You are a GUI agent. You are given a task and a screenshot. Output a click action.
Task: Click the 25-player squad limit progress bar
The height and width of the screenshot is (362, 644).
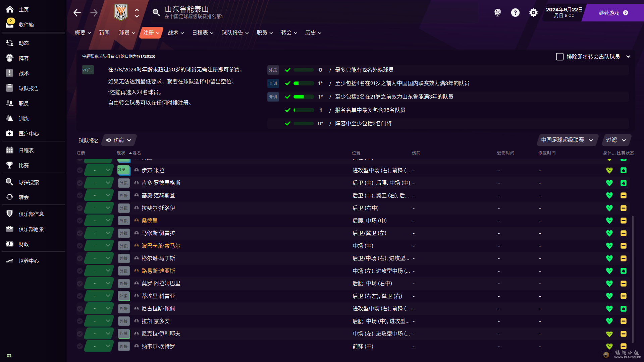(x=304, y=110)
